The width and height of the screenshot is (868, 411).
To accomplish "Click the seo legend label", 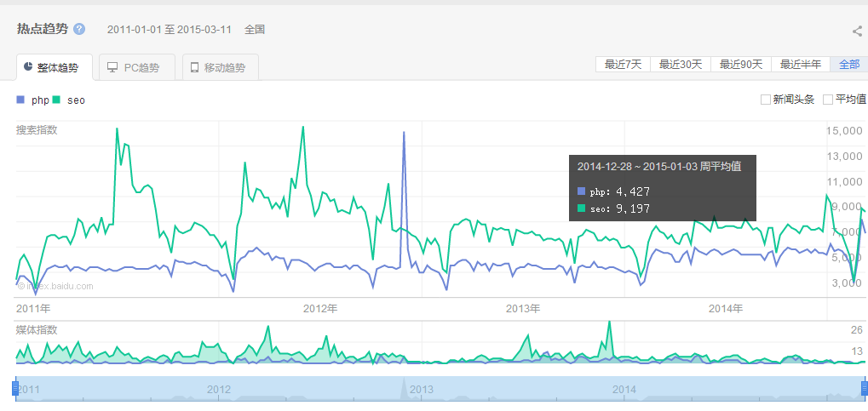I will coord(76,100).
